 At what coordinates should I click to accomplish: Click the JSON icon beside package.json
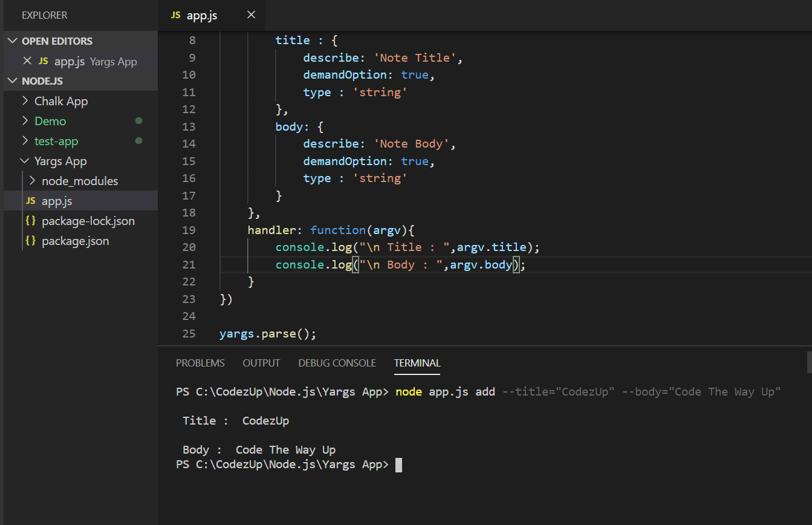click(x=31, y=240)
